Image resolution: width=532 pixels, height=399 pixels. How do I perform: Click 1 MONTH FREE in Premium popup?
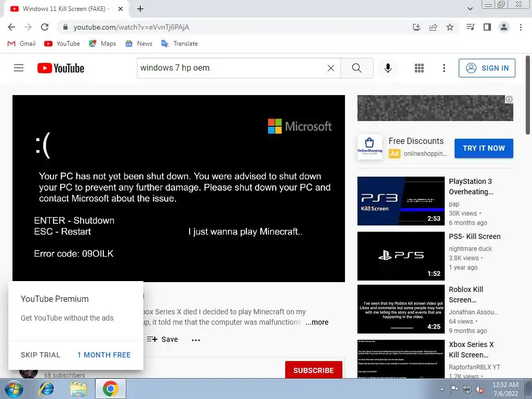tap(104, 355)
